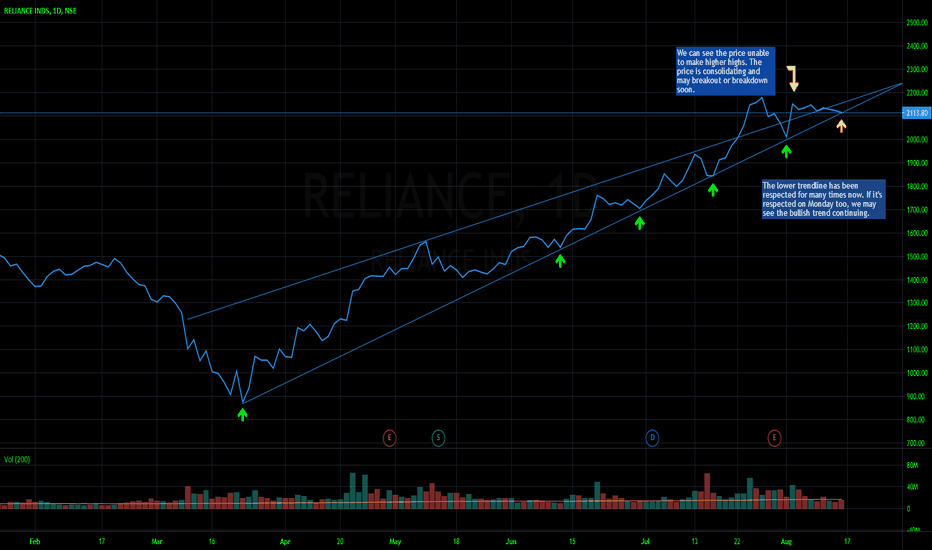This screenshot has height=550, width=932.
Task: Click the Apr date label on the time axis
Action: [x=285, y=541]
